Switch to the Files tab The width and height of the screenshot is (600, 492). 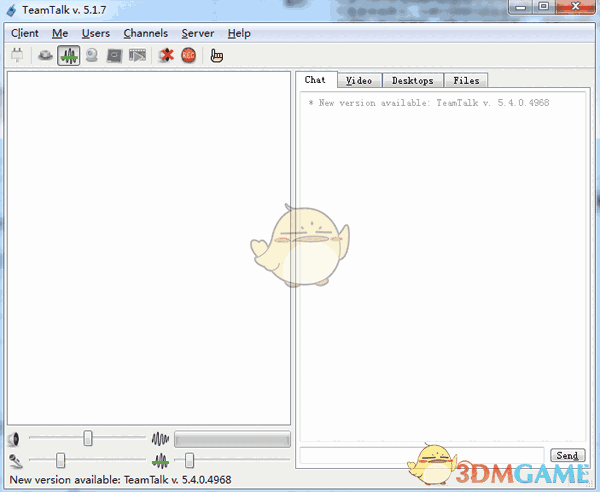[x=466, y=80]
